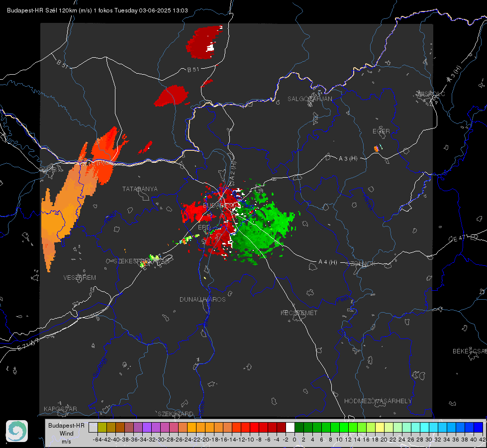Viewport: 487px width, 448px height.
Task: Click the A 4 (H) road label
Action: 328,262
